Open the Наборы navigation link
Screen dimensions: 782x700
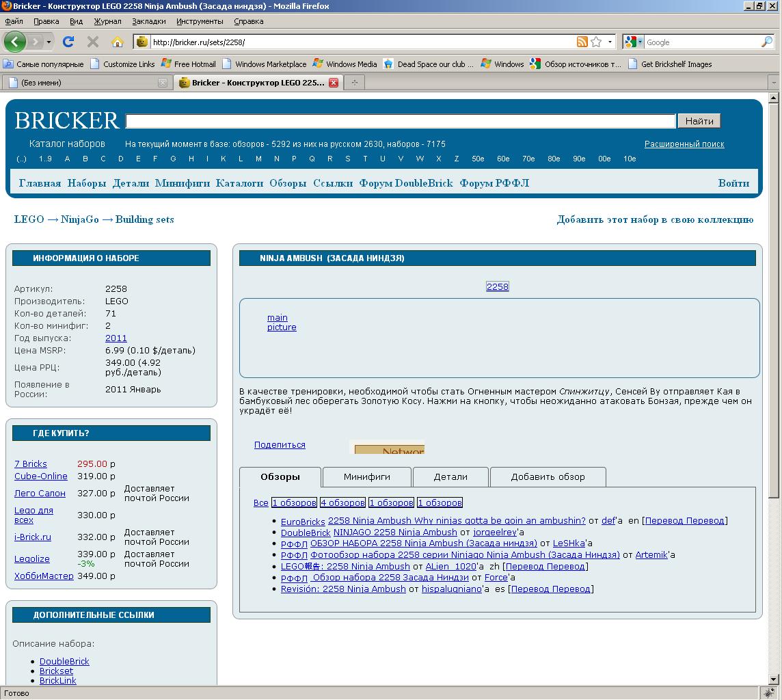click(87, 183)
